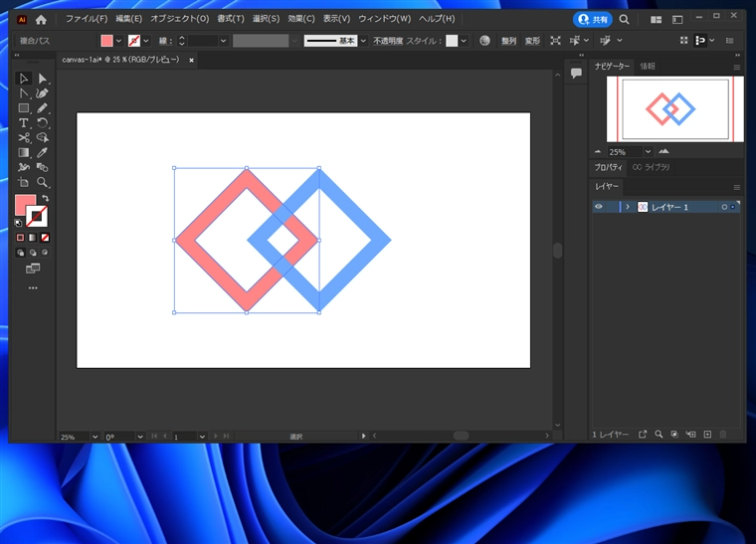Set paint mode to Gradient

[32, 238]
